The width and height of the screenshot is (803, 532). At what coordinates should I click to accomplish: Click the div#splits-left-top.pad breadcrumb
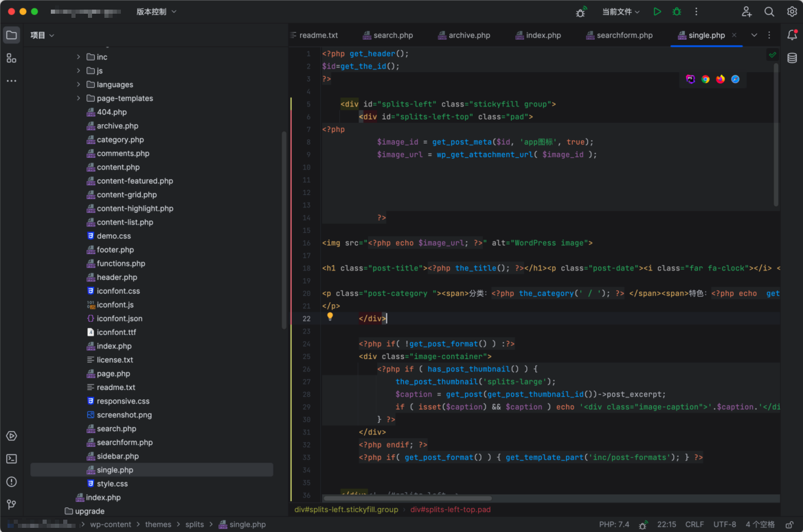pos(451,509)
